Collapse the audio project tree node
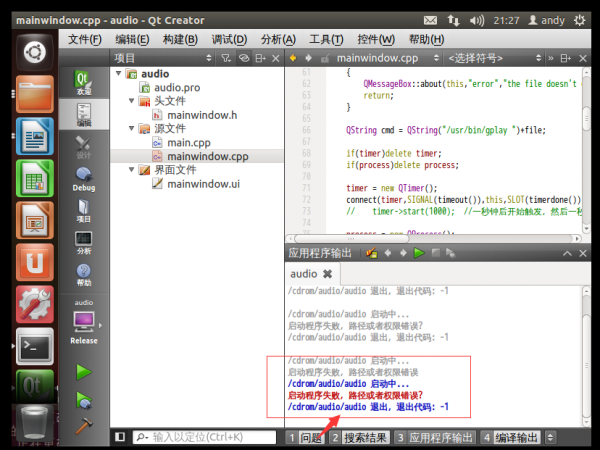The height and width of the screenshot is (450, 600). [118, 74]
